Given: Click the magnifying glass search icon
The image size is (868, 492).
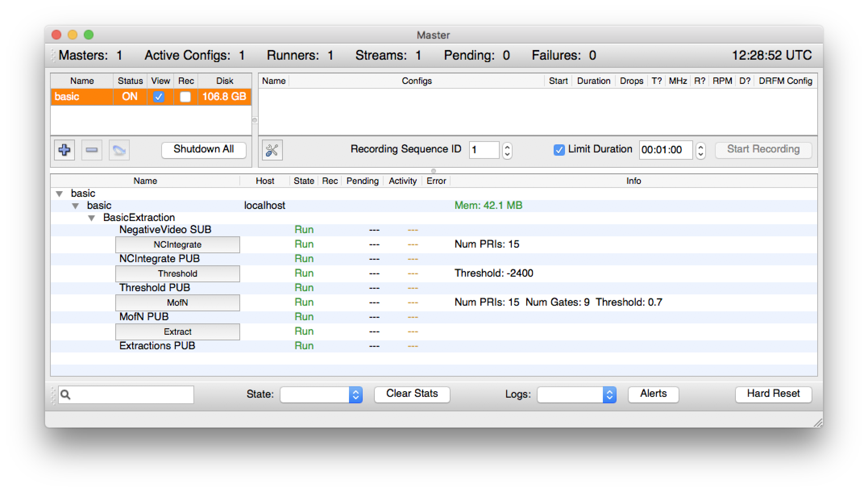Looking at the screenshot, I should 66,395.
